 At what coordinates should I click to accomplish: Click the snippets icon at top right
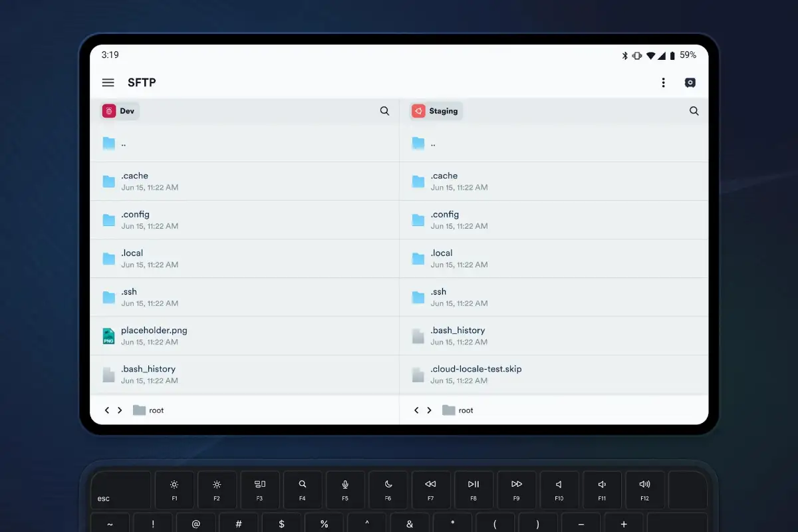pos(690,82)
